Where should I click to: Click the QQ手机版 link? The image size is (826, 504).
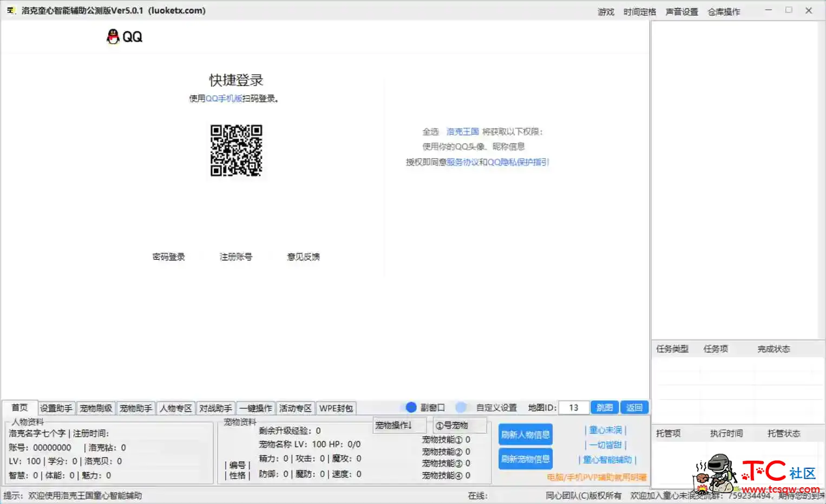click(224, 99)
